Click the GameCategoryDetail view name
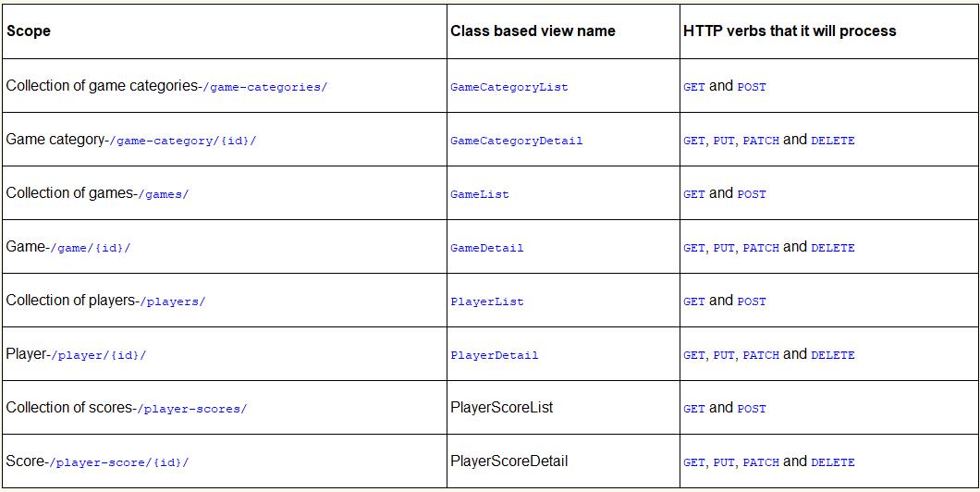Image resolution: width=980 pixels, height=492 pixels. coord(517,141)
